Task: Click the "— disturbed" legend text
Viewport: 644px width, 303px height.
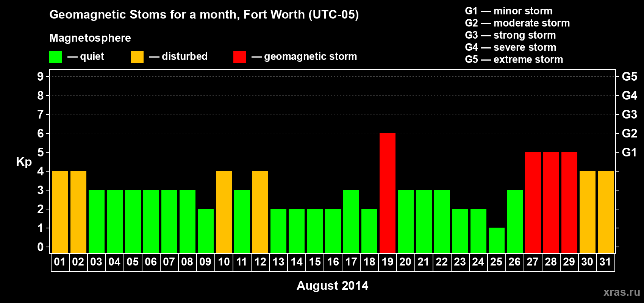Action: [x=178, y=56]
